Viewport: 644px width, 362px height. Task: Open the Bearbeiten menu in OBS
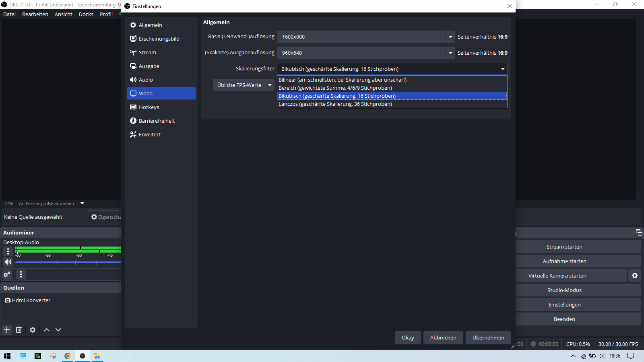pyautogui.click(x=35, y=14)
